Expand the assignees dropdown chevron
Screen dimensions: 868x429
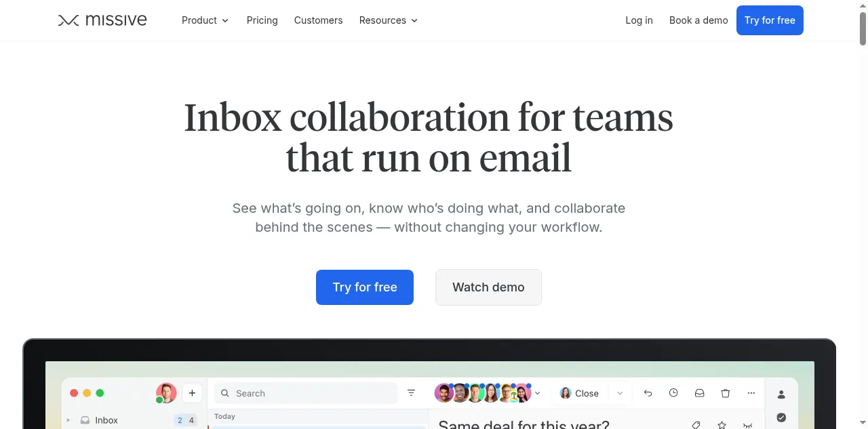pos(538,393)
